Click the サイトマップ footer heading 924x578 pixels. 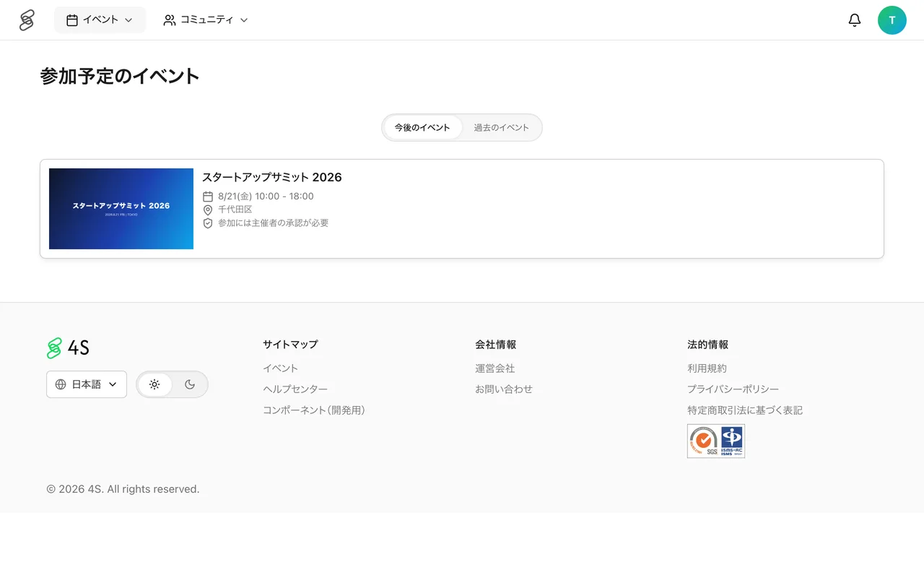click(x=290, y=345)
